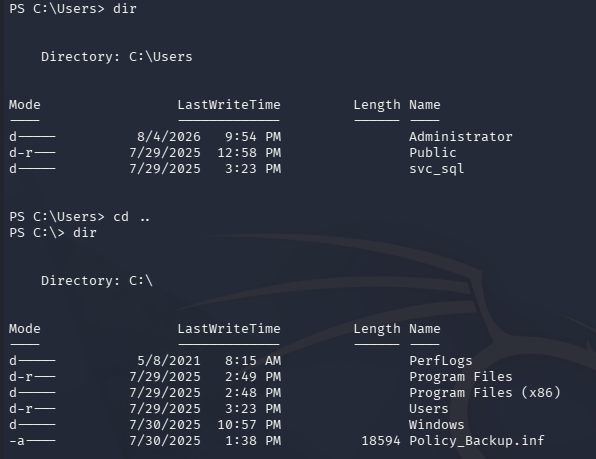Click the '-a' mode of Policy_Backup.inf
Screen dimensions: 596x459
[17, 441]
